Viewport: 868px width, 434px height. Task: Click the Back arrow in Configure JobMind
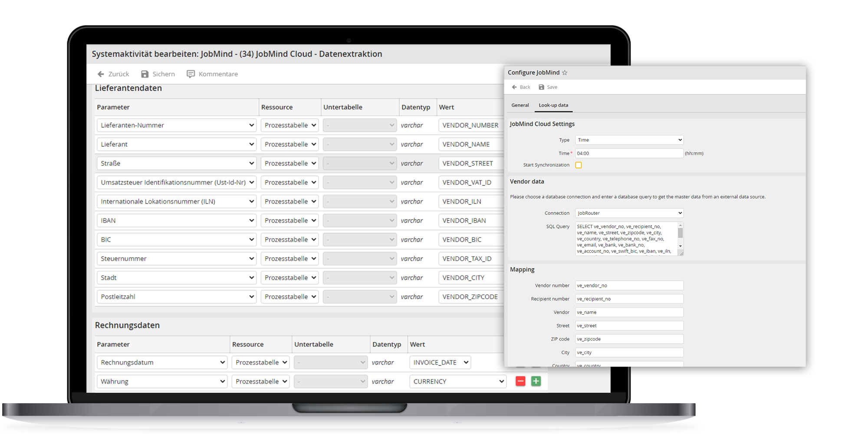[514, 87]
